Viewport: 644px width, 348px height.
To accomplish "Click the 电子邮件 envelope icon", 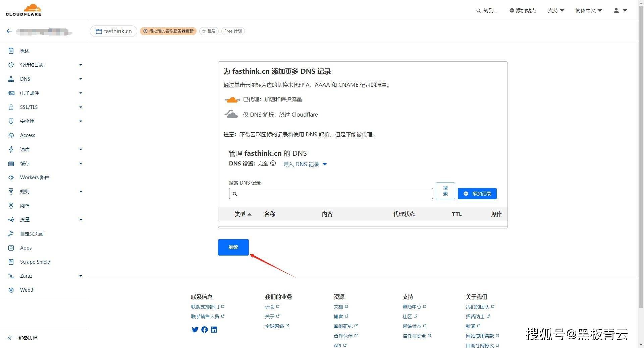I will pyautogui.click(x=11, y=93).
